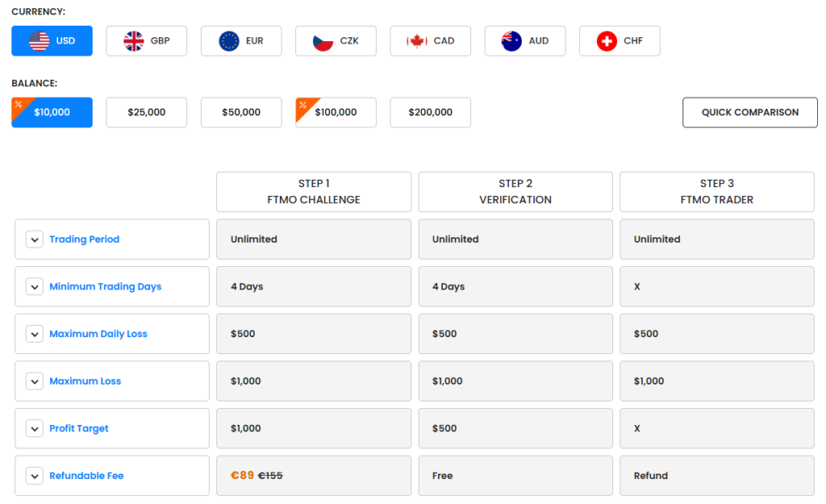Select the AUD Australian flag icon
Viewport: 826px width, 504px height.
coord(510,40)
